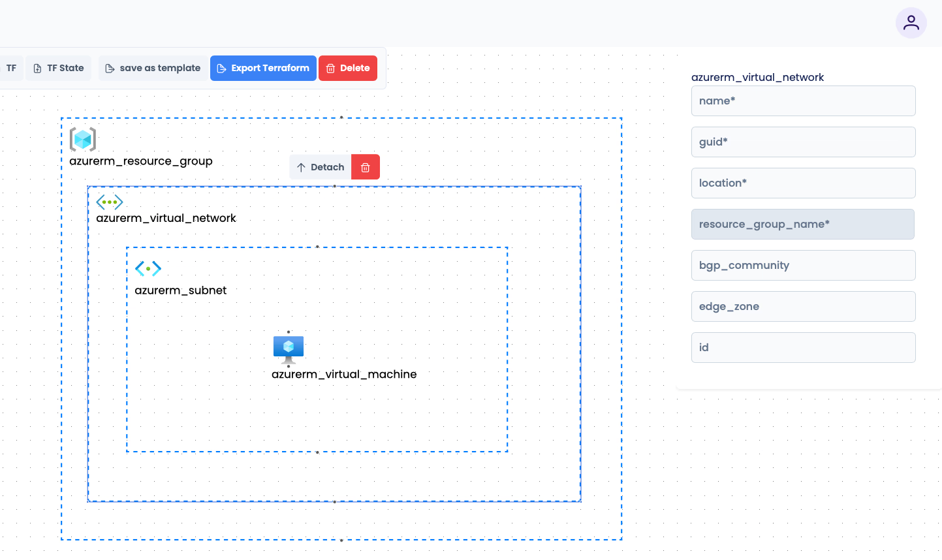Select the azurerm_resource_group cube icon

click(83, 139)
